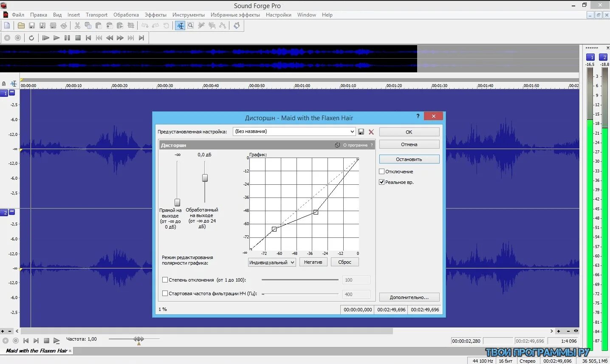Click the О программе link
Viewport: 610px width, 364px height.
click(x=355, y=145)
